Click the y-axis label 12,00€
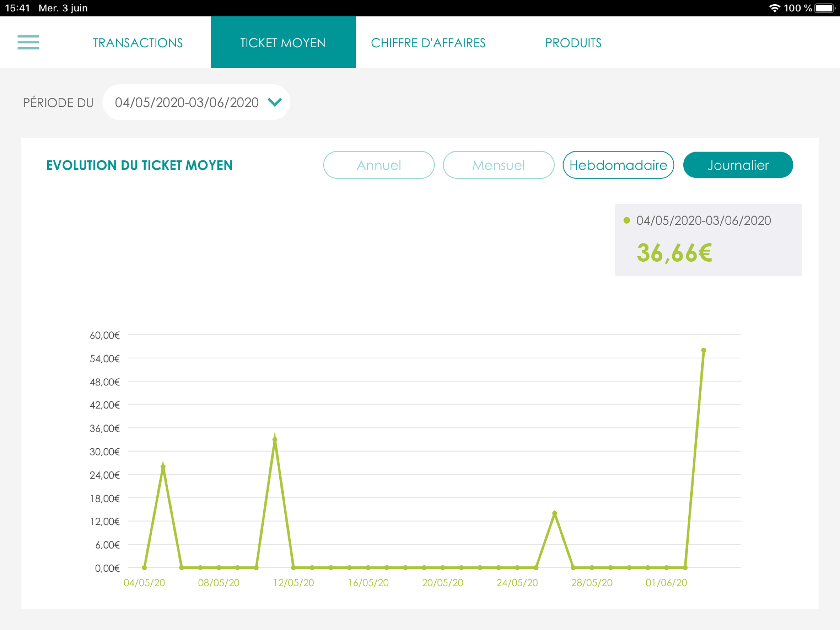Viewport: 840px width, 630px height. coord(105,521)
